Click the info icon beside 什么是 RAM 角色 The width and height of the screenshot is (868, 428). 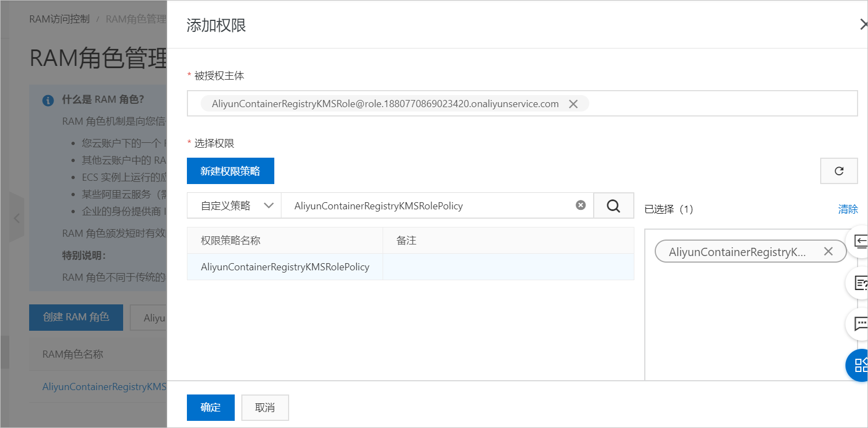pyautogui.click(x=48, y=100)
